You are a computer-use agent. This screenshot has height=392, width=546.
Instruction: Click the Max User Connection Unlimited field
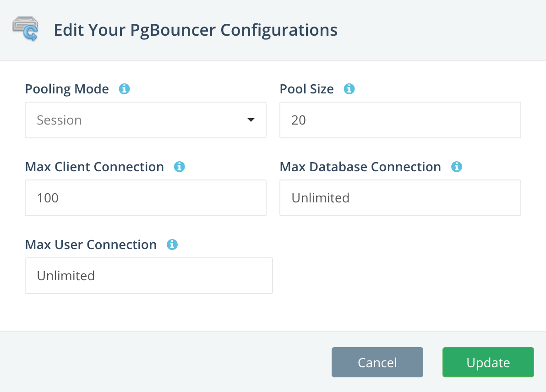[149, 276]
